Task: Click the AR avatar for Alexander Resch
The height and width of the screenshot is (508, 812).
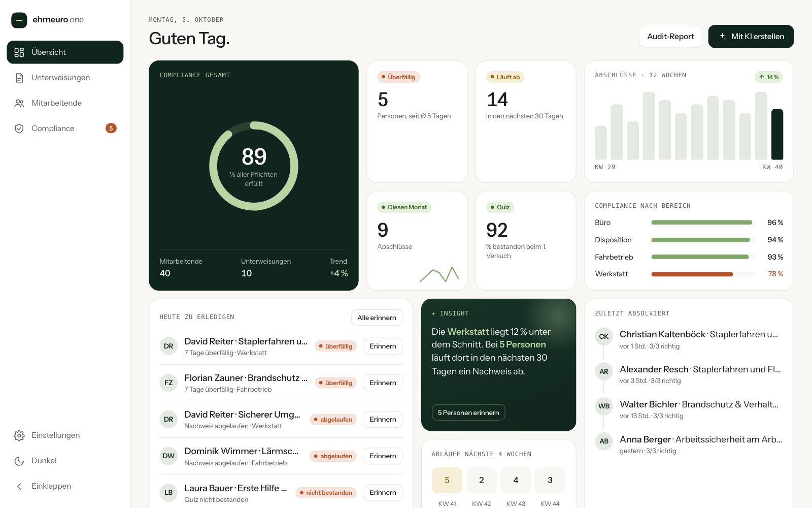Action: pos(604,371)
